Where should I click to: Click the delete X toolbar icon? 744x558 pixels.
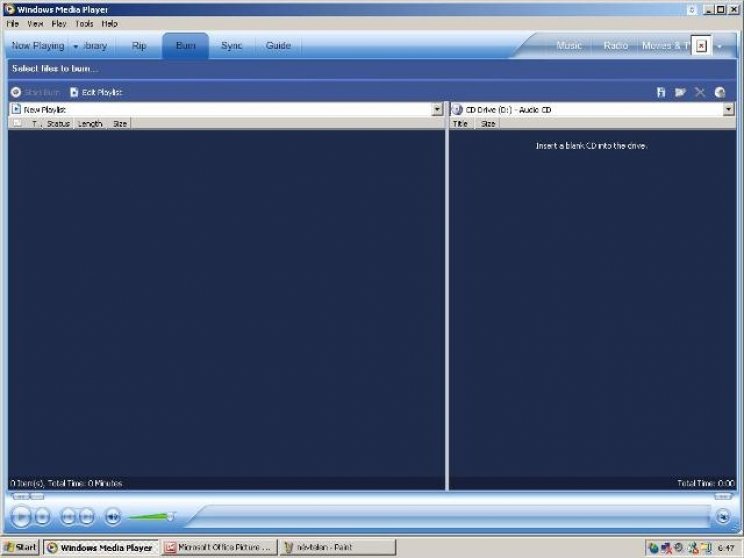click(700, 93)
